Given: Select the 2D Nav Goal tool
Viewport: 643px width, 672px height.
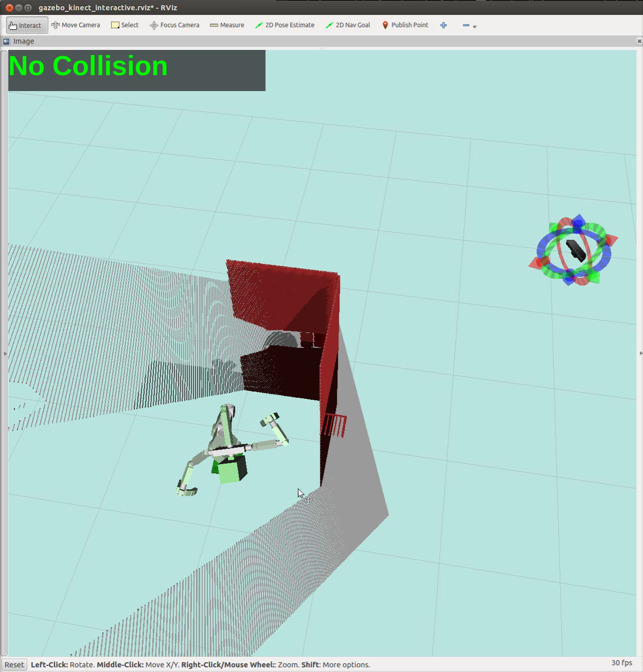Looking at the screenshot, I should [348, 25].
